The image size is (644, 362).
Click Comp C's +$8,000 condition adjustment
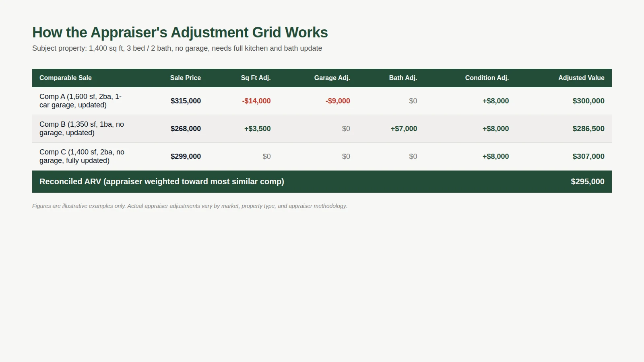pyautogui.click(x=495, y=156)
